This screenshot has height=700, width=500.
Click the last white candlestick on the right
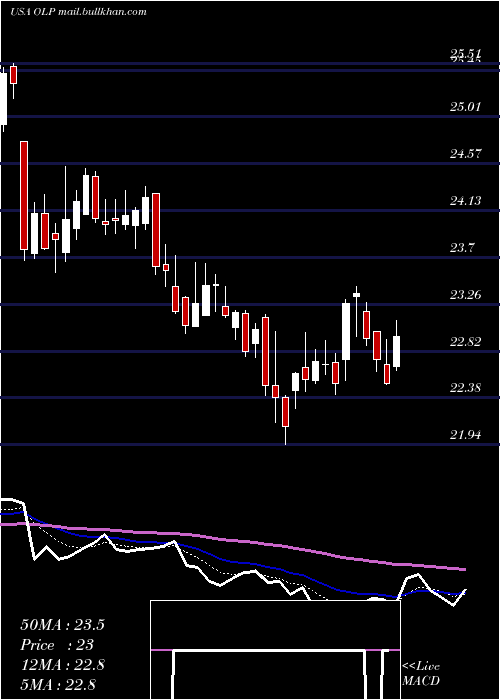[x=396, y=352]
